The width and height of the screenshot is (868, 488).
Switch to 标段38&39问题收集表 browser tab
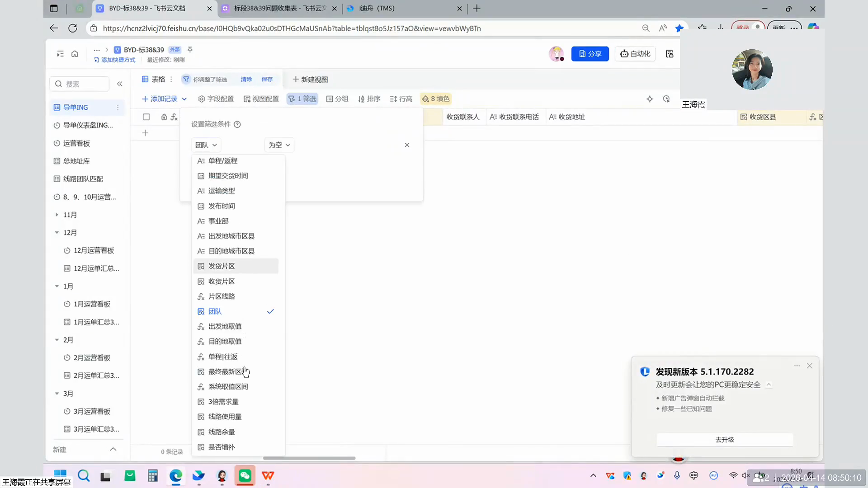pyautogui.click(x=279, y=8)
